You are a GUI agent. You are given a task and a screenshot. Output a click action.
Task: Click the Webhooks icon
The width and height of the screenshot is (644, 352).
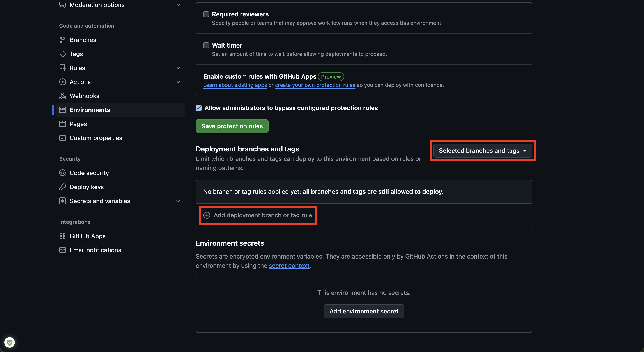pyautogui.click(x=62, y=96)
